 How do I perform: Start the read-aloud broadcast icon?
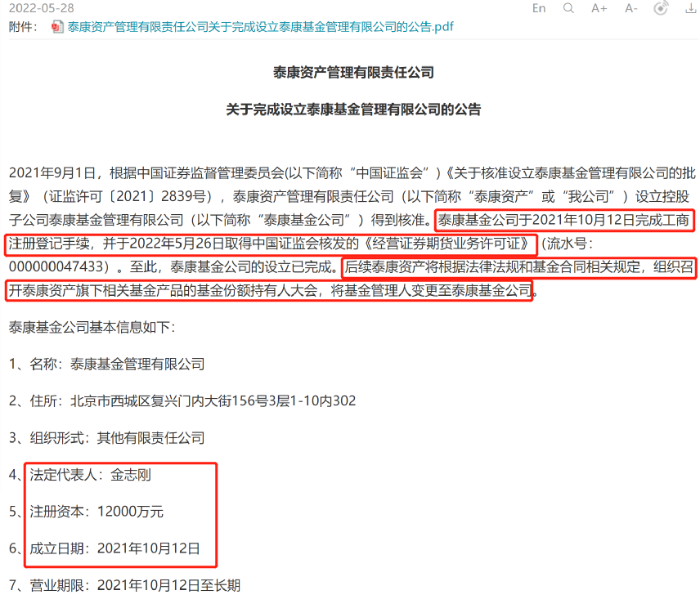(x=661, y=8)
